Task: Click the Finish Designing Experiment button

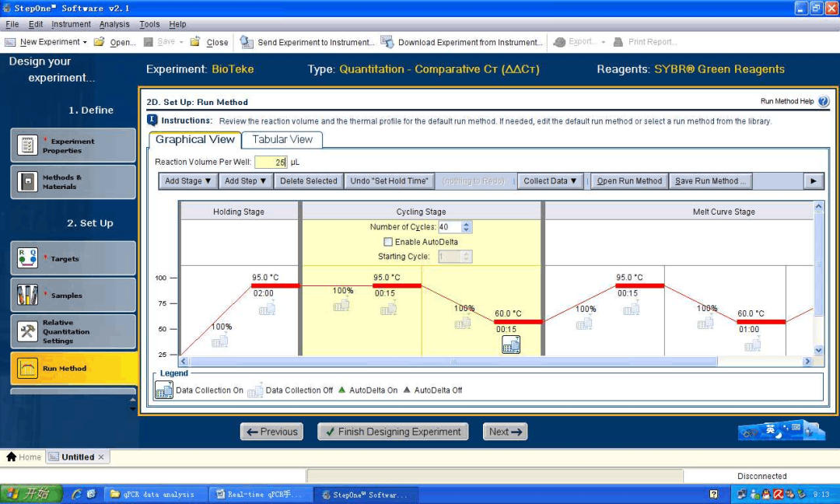Action: click(x=392, y=432)
